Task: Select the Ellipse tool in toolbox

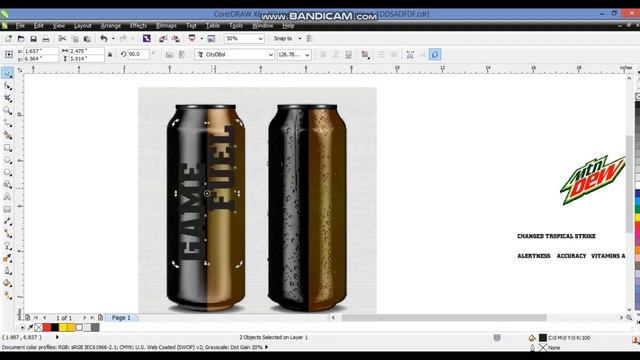Action: click(x=7, y=160)
